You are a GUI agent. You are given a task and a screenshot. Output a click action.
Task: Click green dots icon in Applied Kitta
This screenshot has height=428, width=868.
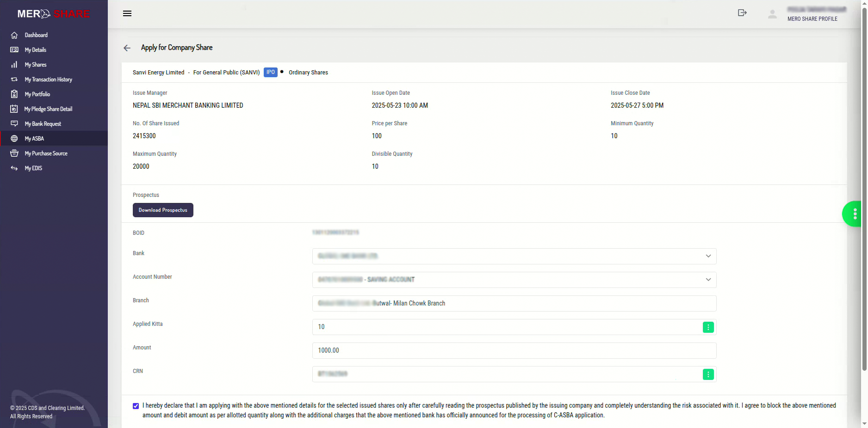pyautogui.click(x=708, y=327)
